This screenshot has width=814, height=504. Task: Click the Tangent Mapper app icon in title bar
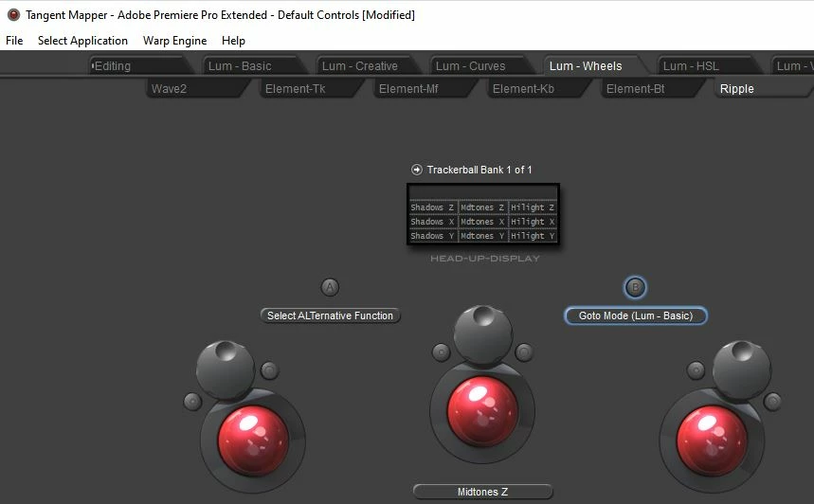point(13,15)
